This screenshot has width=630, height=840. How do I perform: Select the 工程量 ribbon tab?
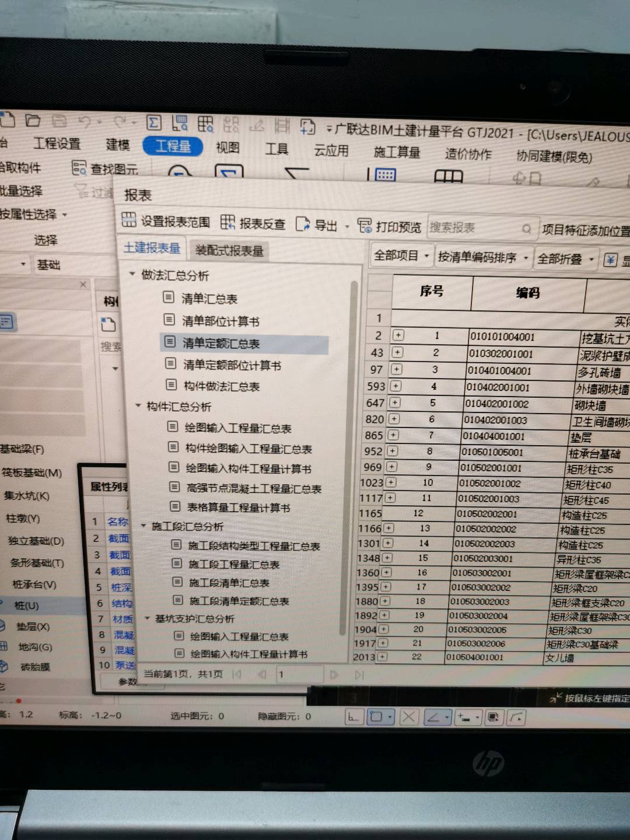[x=173, y=146]
